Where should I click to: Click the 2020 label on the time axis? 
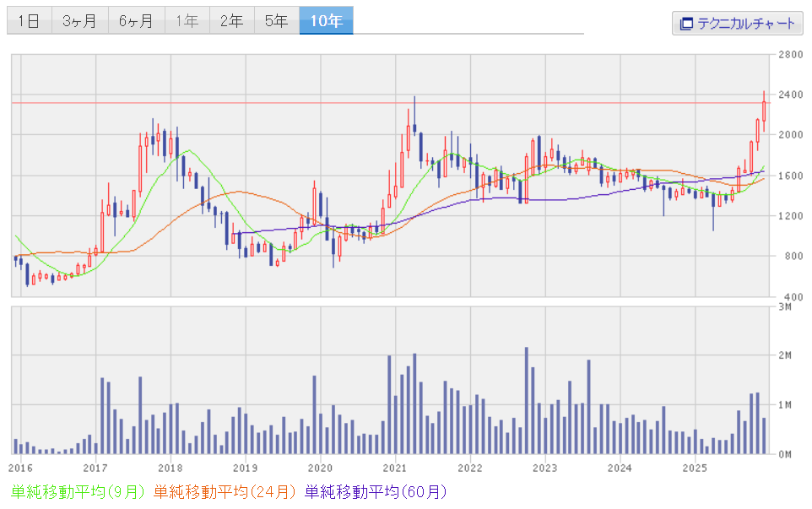tap(320, 467)
